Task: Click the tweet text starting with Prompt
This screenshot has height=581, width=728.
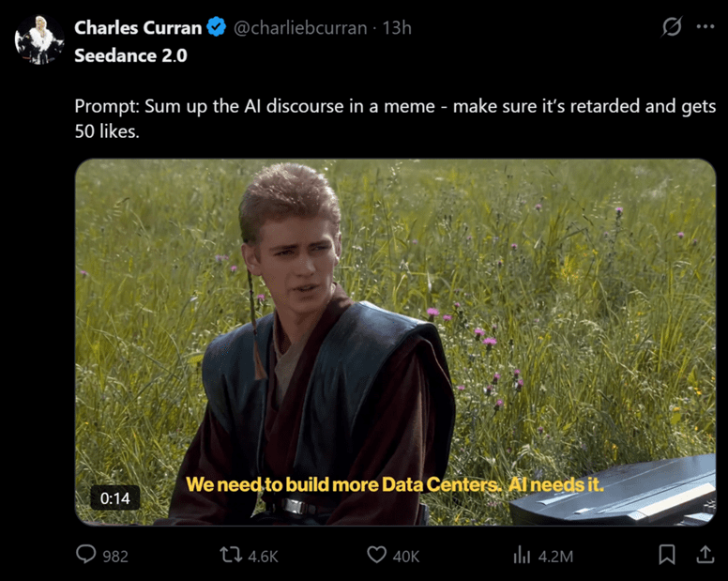Action: 395,118
